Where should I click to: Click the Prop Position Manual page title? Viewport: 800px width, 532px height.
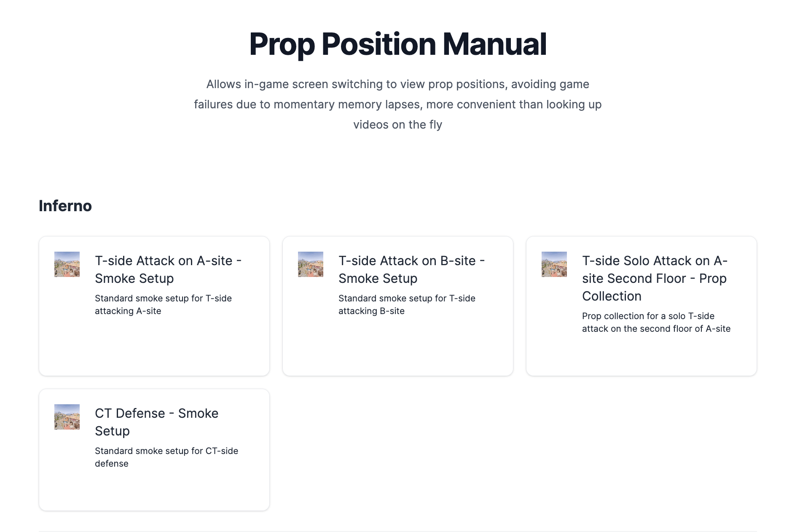[x=398, y=44]
